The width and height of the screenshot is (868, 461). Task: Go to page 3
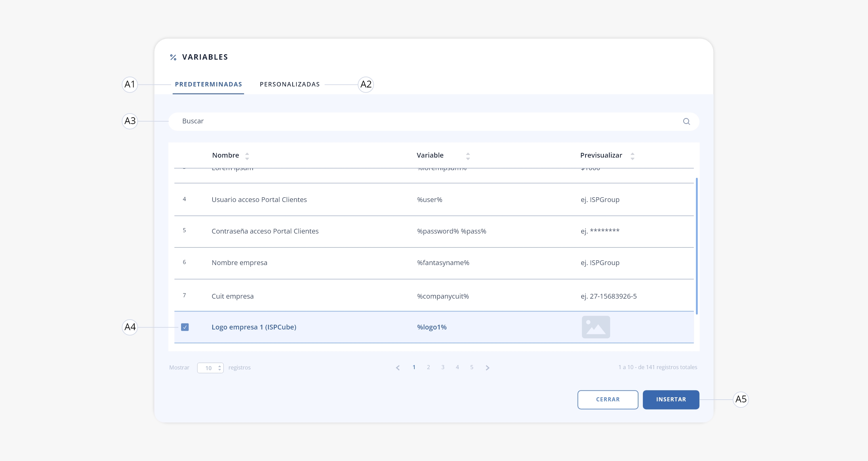click(443, 367)
